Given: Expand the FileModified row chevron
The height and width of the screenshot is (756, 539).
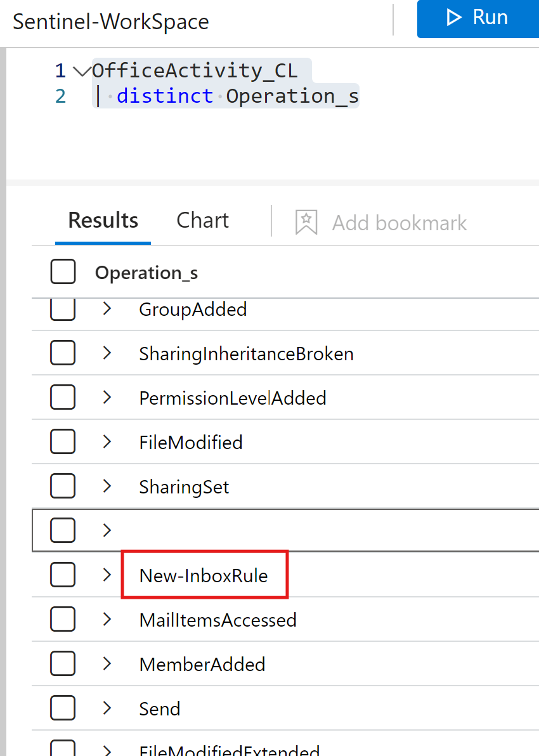Looking at the screenshot, I should pos(107,442).
